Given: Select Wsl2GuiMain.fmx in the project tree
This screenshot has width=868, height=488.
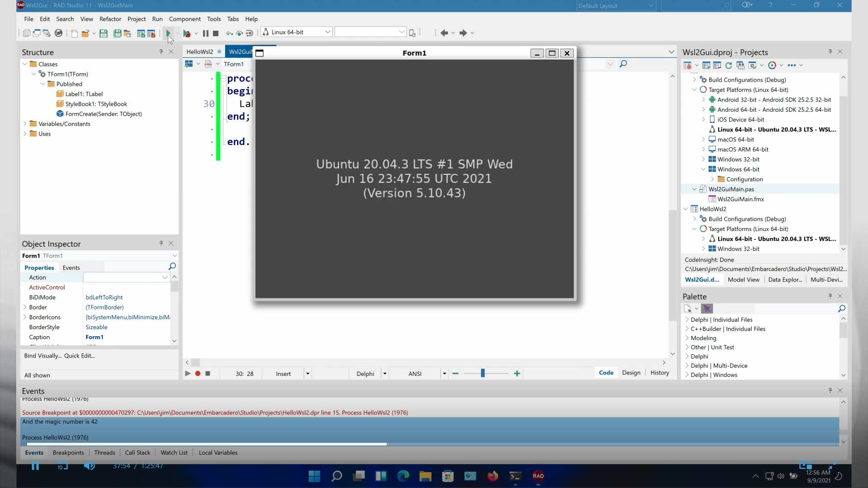Looking at the screenshot, I should pos(741,199).
